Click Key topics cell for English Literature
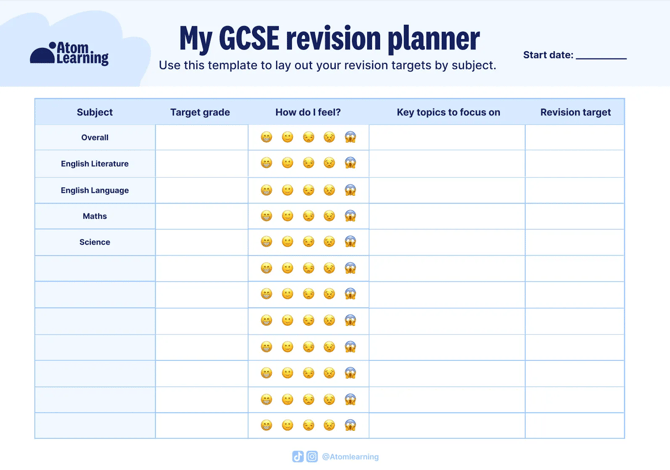Viewport: 670px width, 470px height. [447, 163]
